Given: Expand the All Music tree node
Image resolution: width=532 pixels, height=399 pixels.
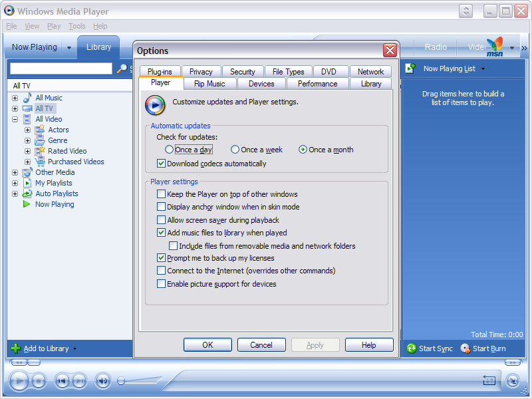Looking at the screenshot, I should (15, 98).
